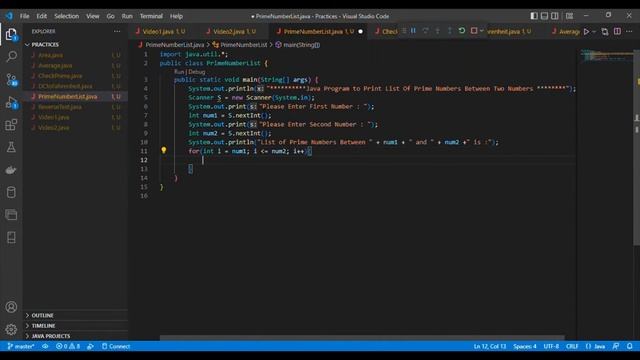
Task: Open errors and warnings problems indicator
Action: 68,346
